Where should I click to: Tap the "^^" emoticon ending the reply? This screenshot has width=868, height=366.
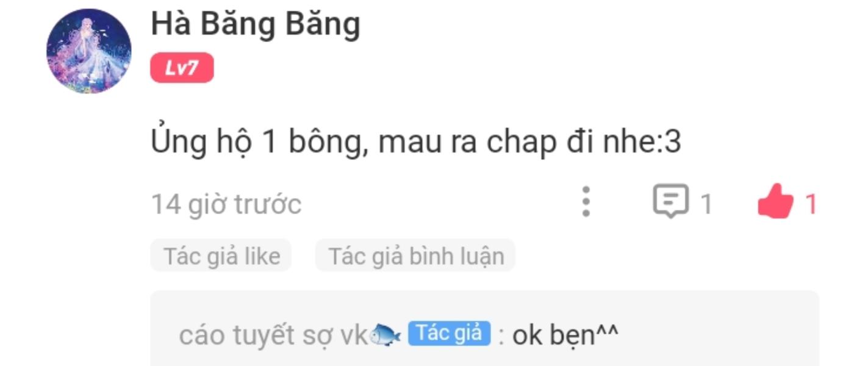click(x=607, y=331)
